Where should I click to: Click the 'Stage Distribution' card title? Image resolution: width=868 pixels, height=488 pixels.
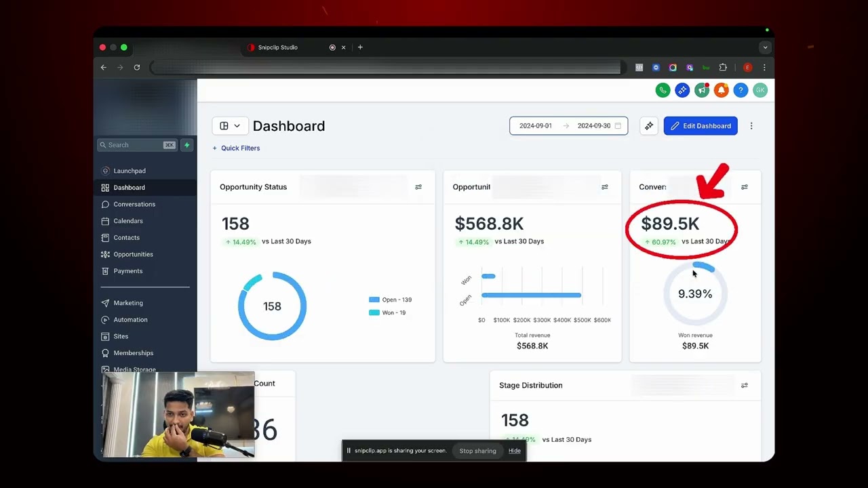point(530,386)
